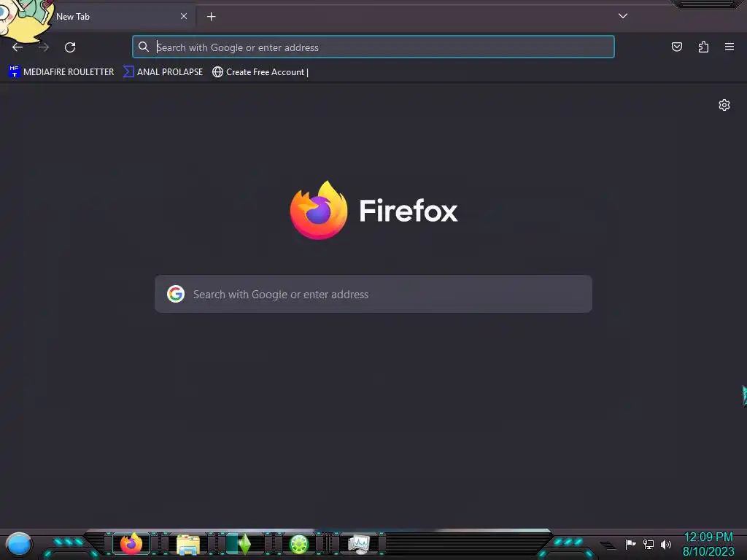Open the Save to Pocket button

click(x=676, y=47)
